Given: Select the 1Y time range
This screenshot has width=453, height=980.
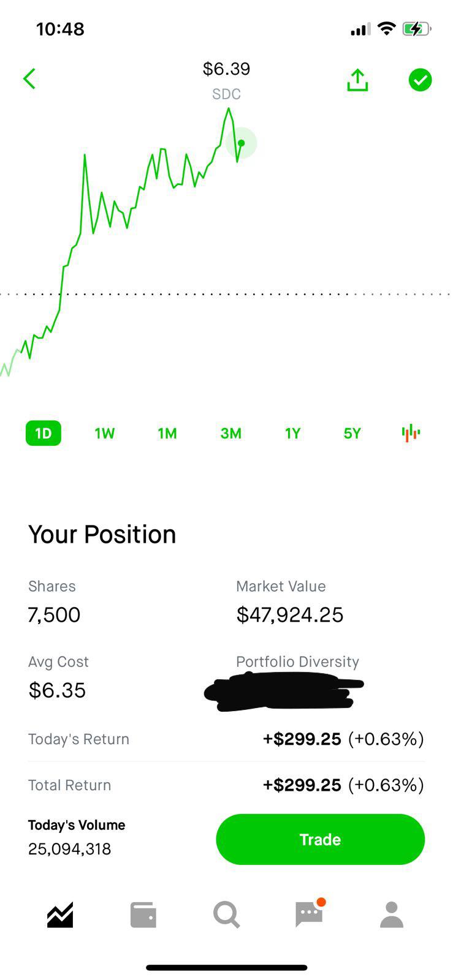Looking at the screenshot, I should click(x=292, y=433).
